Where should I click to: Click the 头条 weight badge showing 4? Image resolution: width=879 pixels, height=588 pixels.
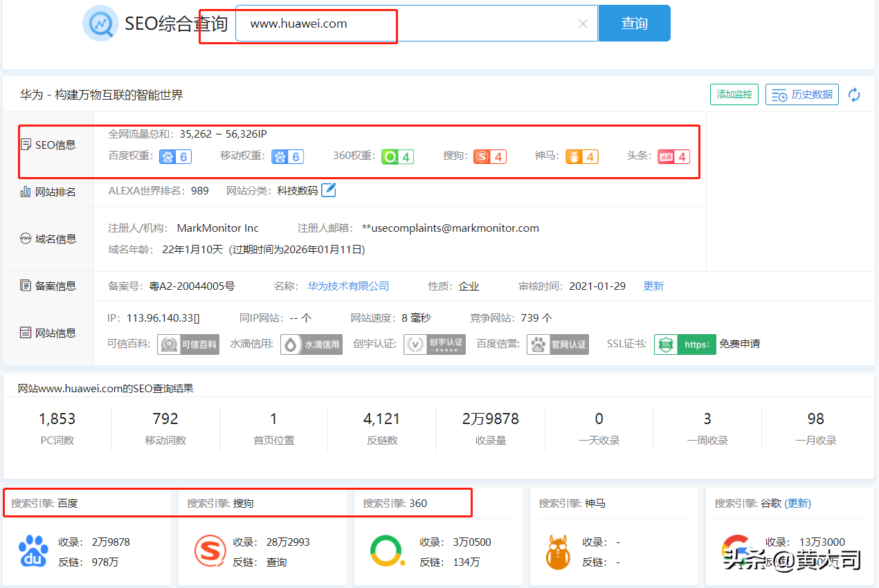(673, 156)
